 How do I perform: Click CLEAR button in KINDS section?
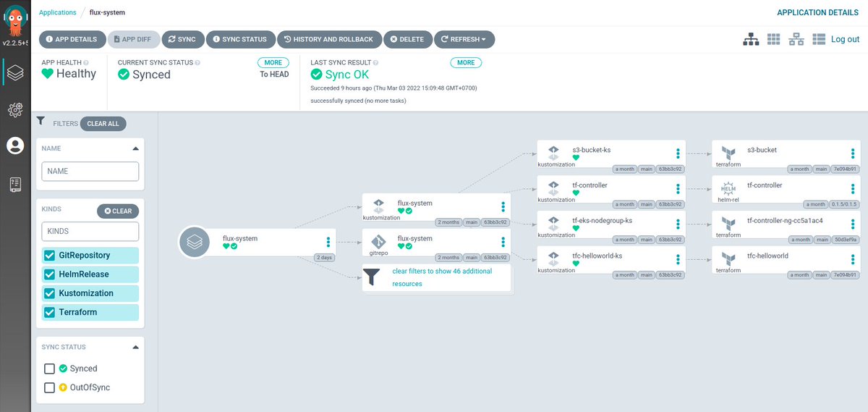[118, 211]
